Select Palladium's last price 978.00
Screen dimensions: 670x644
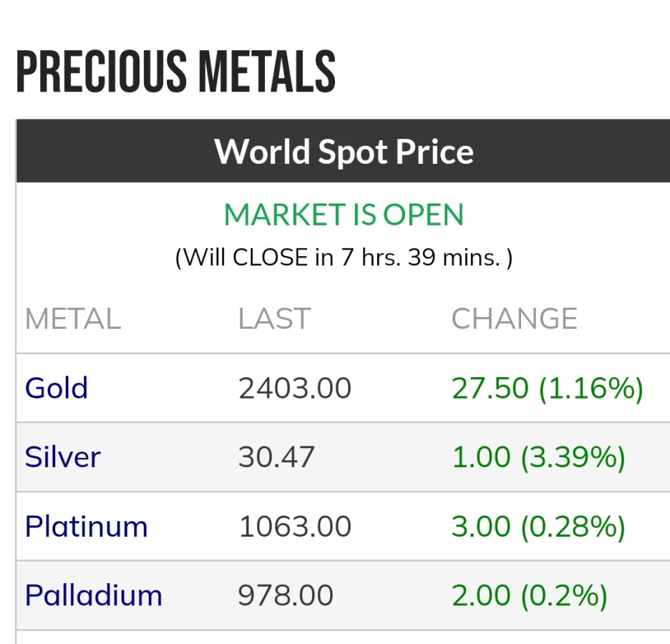pyautogui.click(x=286, y=595)
